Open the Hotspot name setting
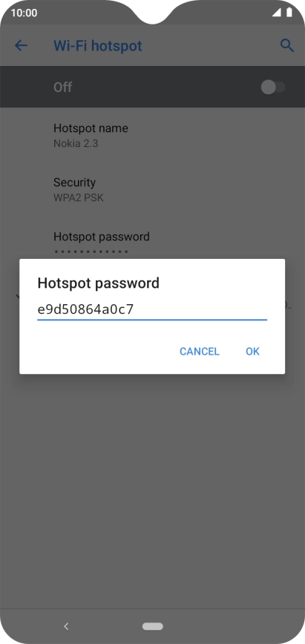The width and height of the screenshot is (305, 644). [x=153, y=136]
